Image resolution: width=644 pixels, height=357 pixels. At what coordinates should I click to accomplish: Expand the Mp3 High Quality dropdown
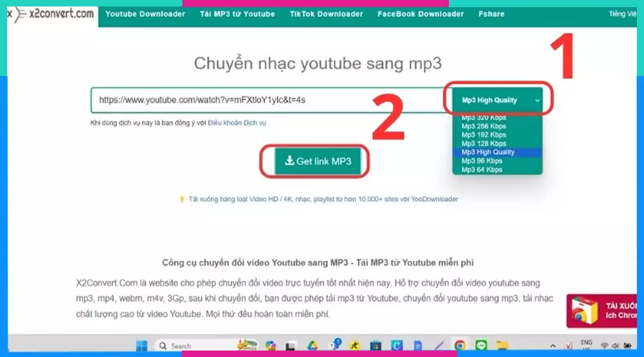(497, 100)
